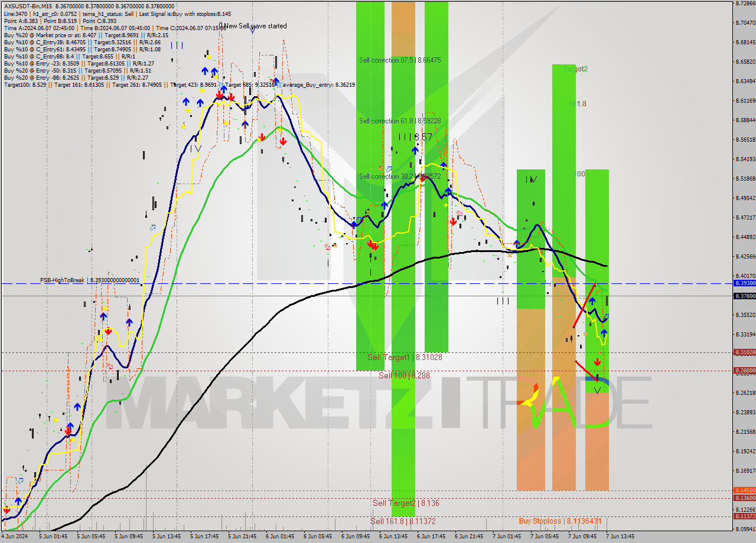
Task: Select the IV wave label in the green column
Action: [x=532, y=179]
